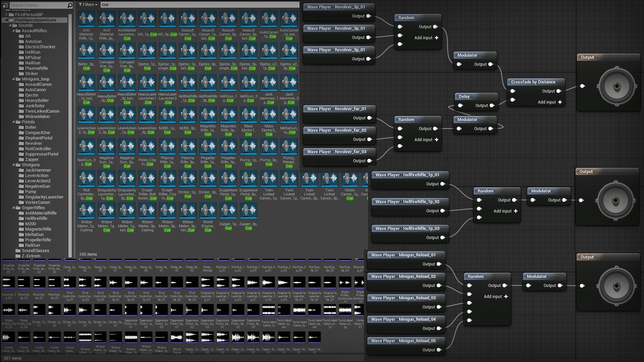Select the Striker_3p_Cue asset
This screenshot has height=362, width=644.
point(208,185)
